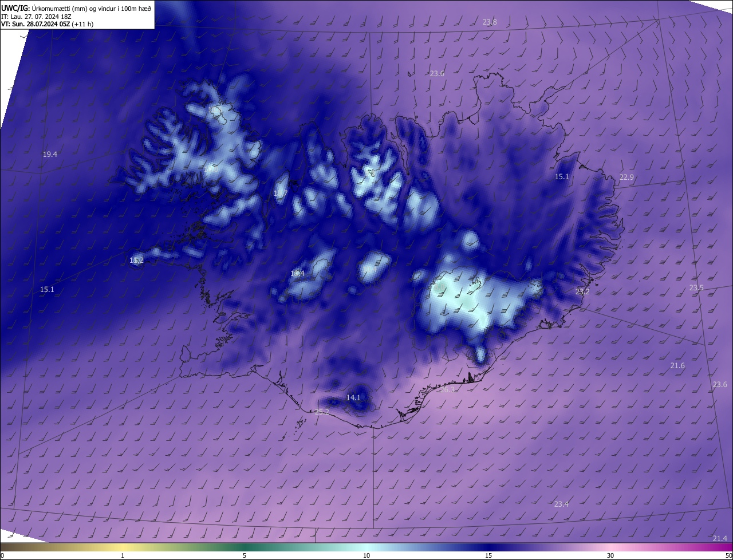Image resolution: width=733 pixels, height=560 pixels.
Task: Click the initial time line 'IT: Lau. 27. 07. 2024 18Z'
Action: (x=37, y=17)
